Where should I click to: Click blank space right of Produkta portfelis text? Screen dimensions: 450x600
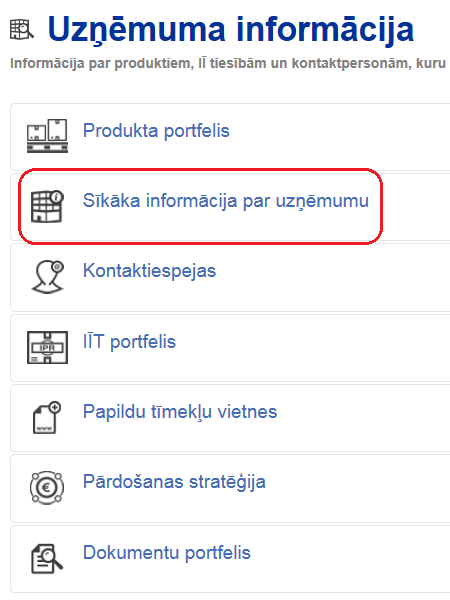coord(341,136)
